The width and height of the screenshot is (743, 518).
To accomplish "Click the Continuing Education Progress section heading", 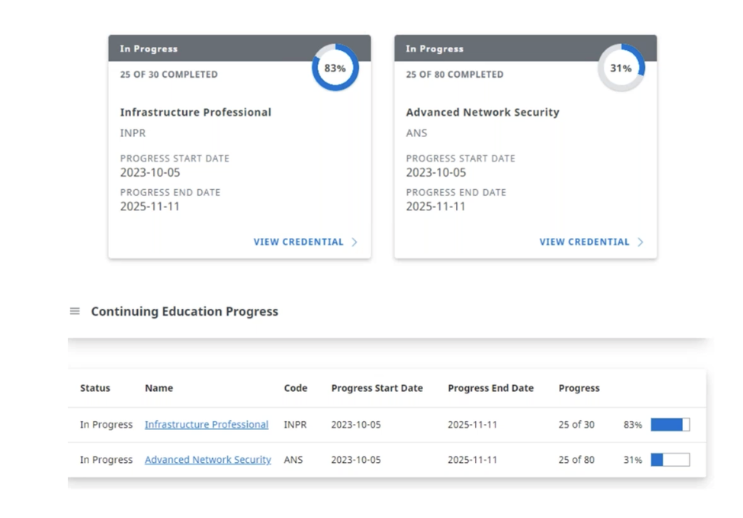I will coord(184,311).
